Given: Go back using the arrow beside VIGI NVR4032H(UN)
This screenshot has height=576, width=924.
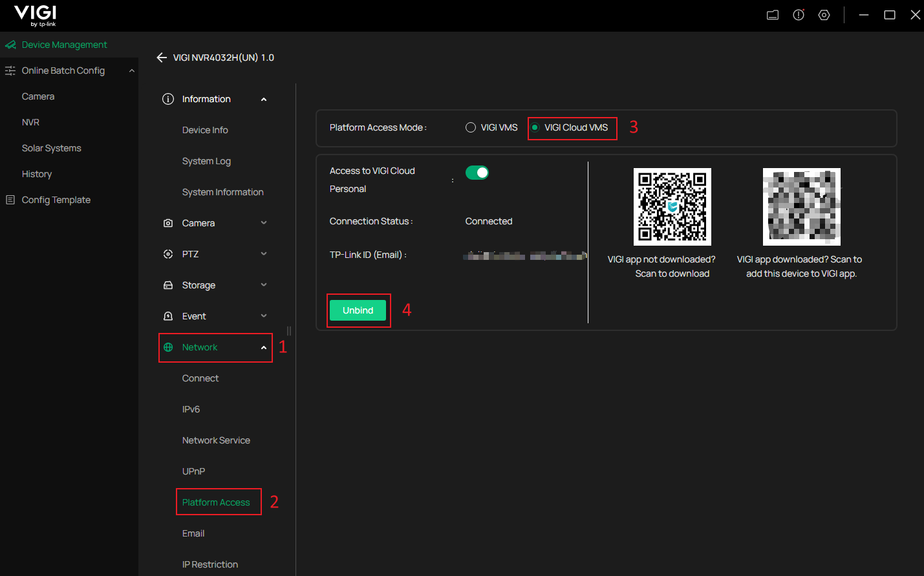Looking at the screenshot, I should click(x=162, y=58).
